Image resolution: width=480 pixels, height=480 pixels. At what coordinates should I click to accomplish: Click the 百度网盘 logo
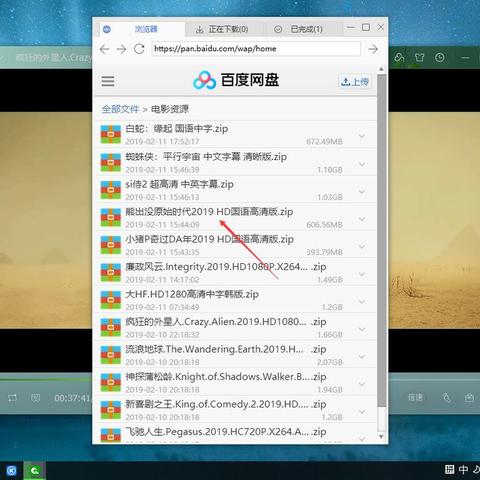click(236, 80)
